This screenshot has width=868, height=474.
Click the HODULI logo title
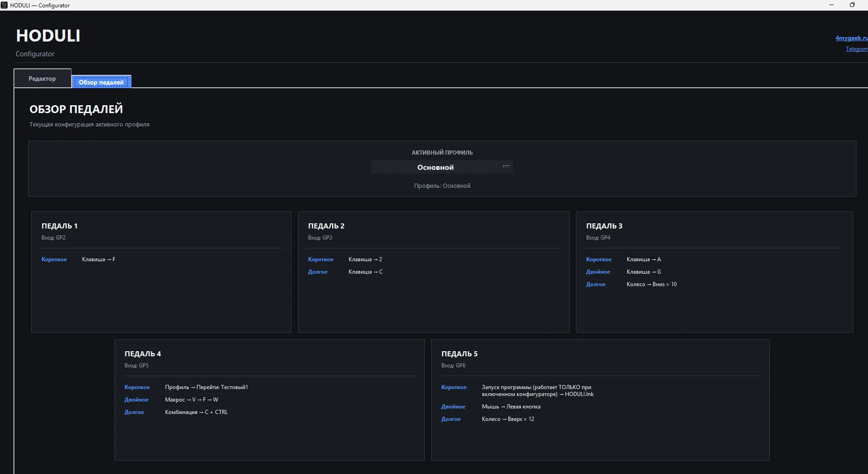click(48, 36)
